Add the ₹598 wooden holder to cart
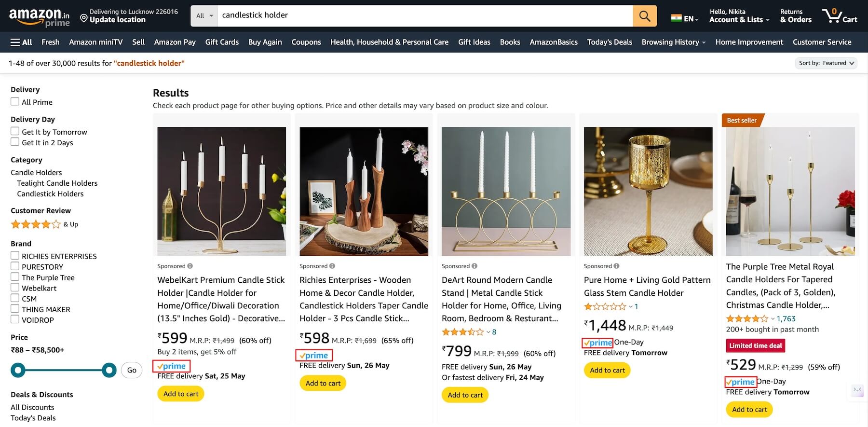Viewport: 868px width, 427px height. 323,383
